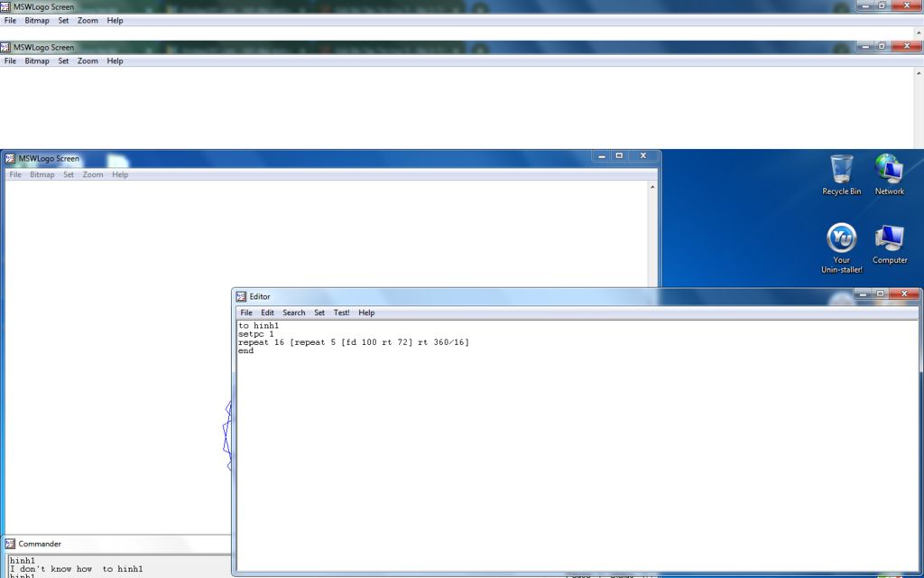The image size is (924, 578).
Task: Open Zoom menu in topmost MSWLogo Screen
Action: click(88, 20)
